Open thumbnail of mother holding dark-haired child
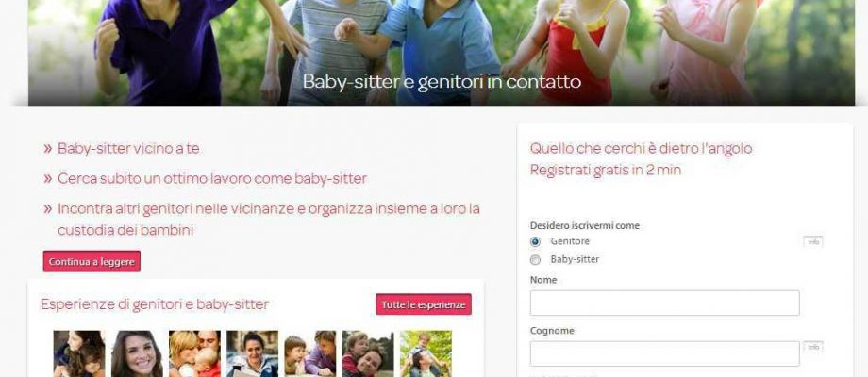868x377 pixels. click(79, 353)
